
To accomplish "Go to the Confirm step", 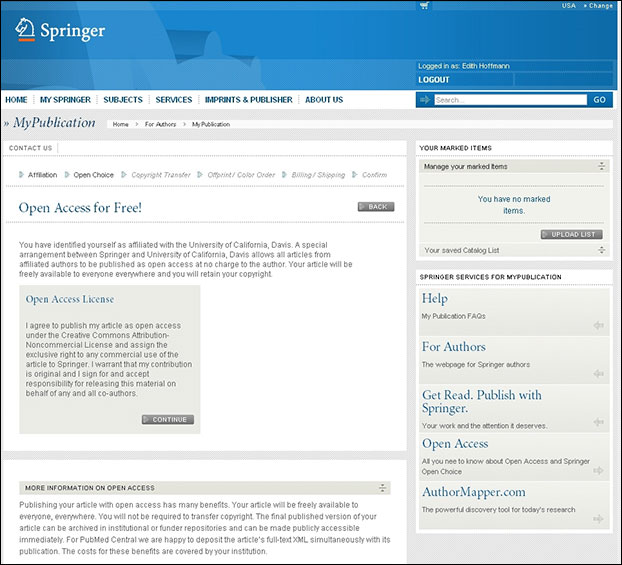I will 374,175.
